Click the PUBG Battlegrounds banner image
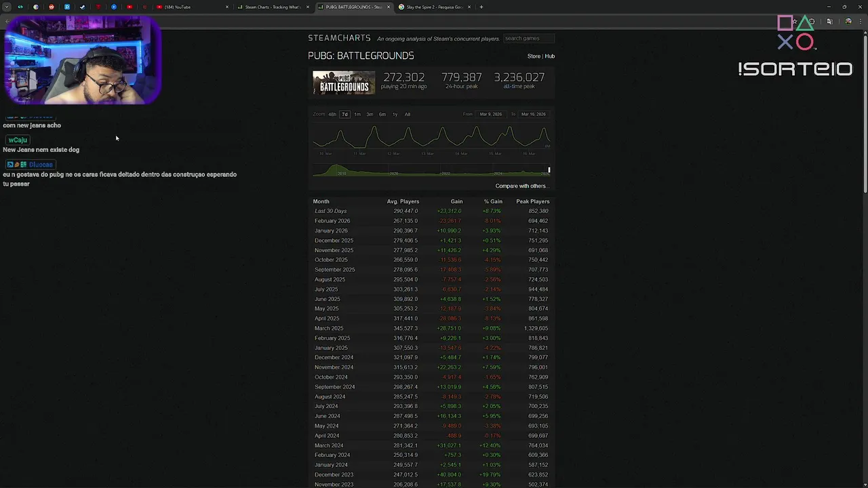 coord(344,82)
